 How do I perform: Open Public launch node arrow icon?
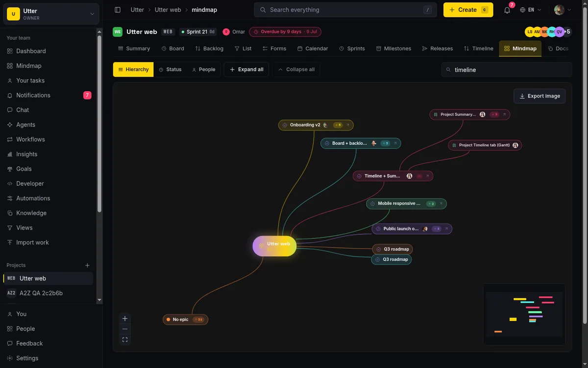point(446,229)
